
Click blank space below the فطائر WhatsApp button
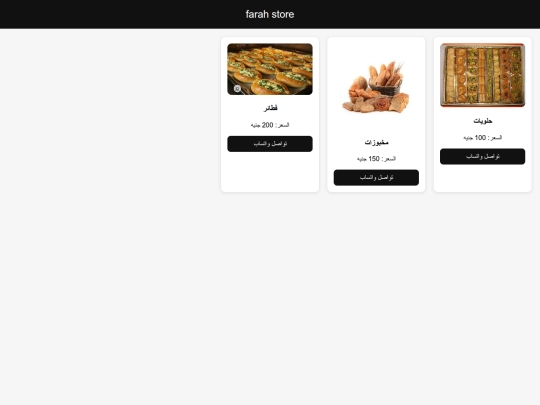270,172
